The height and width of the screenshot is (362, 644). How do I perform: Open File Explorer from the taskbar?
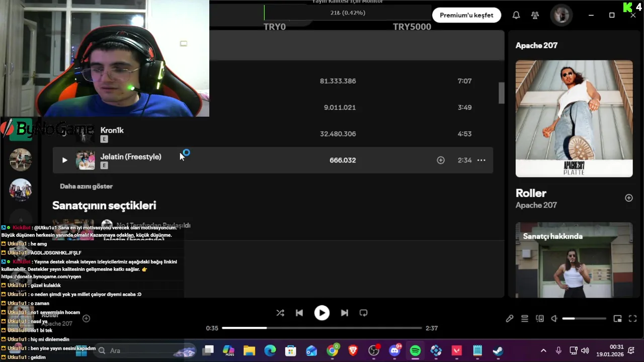click(249, 350)
